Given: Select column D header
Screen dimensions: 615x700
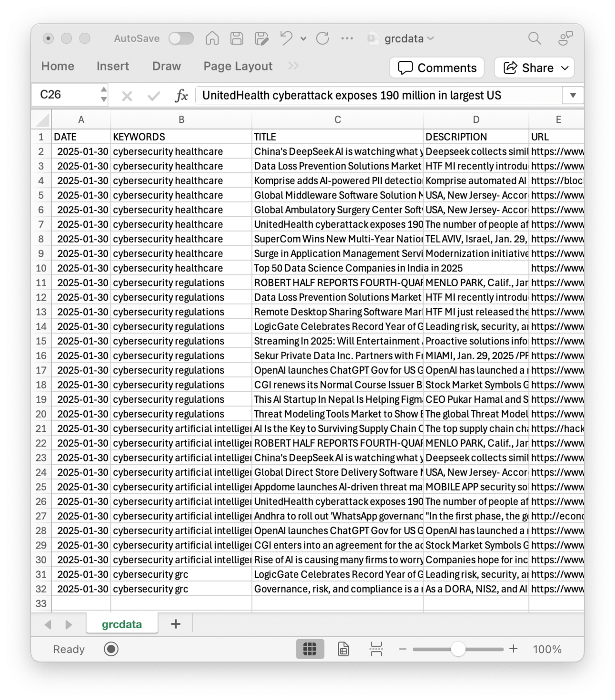Looking at the screenshot, I should click(476, 120).
